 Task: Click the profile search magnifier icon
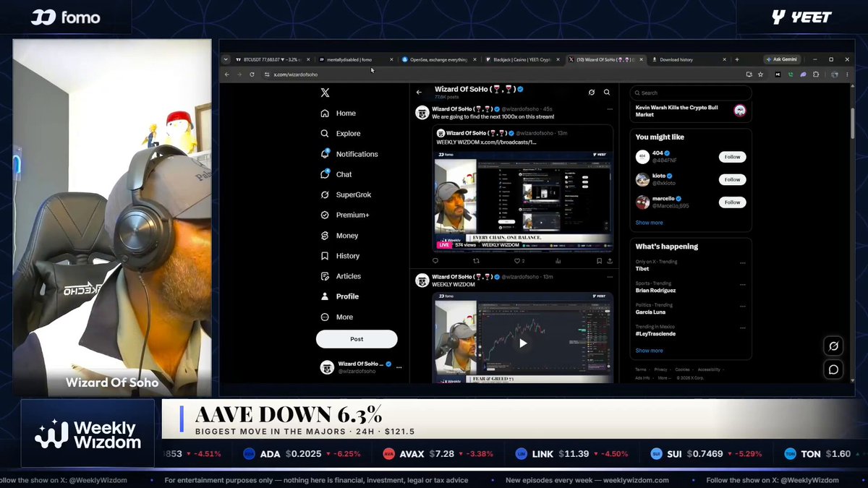click(607, 93)
